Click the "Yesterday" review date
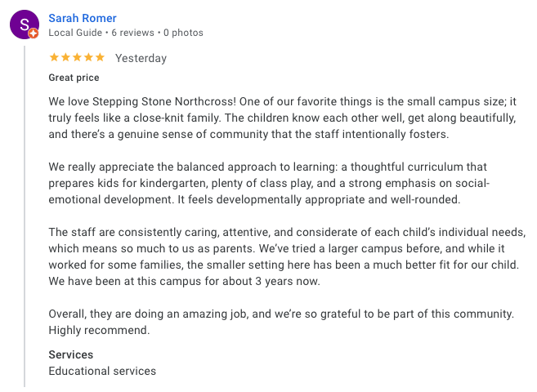Image resolution: width=537 pixels, height=392 pixels. tap(141, 58)
